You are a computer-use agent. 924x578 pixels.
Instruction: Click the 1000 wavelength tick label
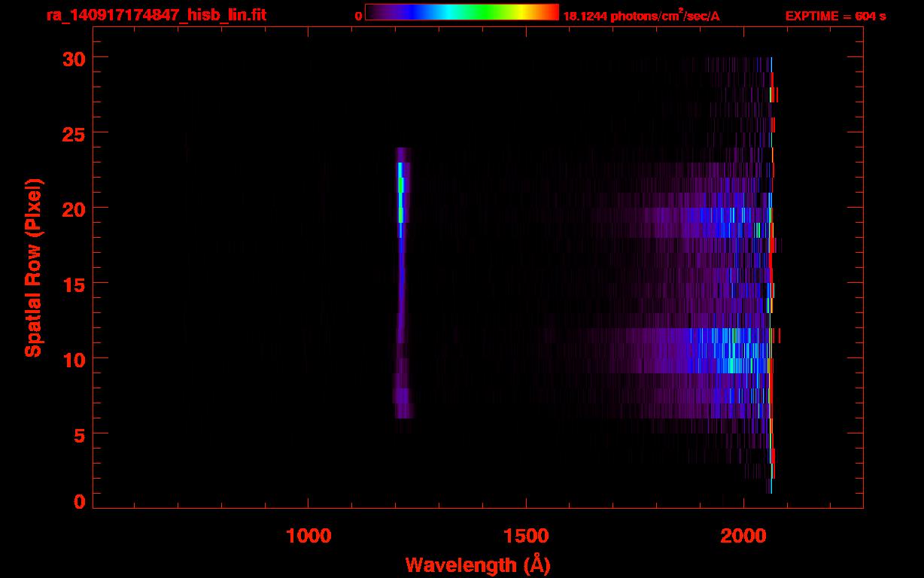tap(309, 536)
